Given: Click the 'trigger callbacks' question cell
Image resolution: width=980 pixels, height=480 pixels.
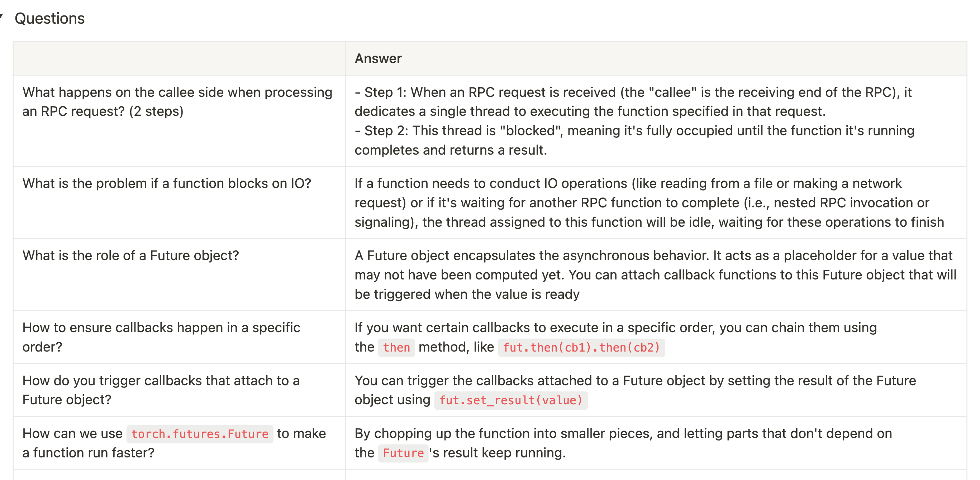Looking at the screenshot, I should pos(179,390).
